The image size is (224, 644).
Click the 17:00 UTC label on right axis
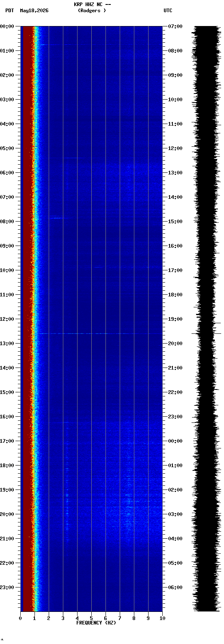pos(175,270)
